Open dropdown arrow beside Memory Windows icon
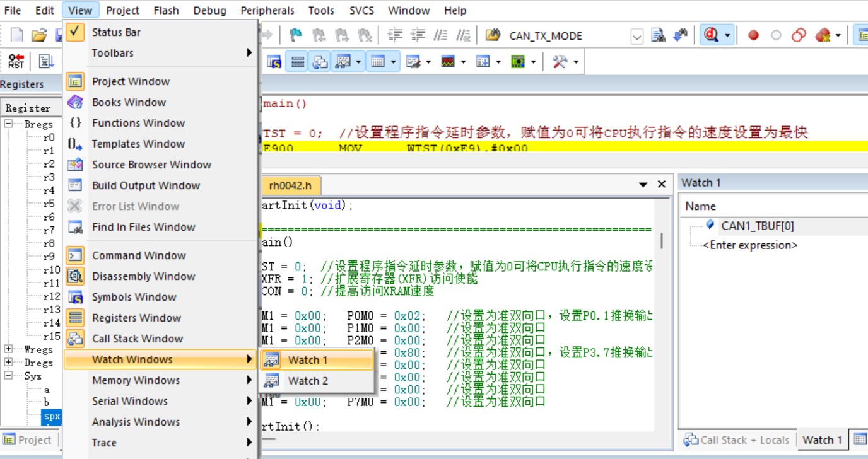 (394, 62)
